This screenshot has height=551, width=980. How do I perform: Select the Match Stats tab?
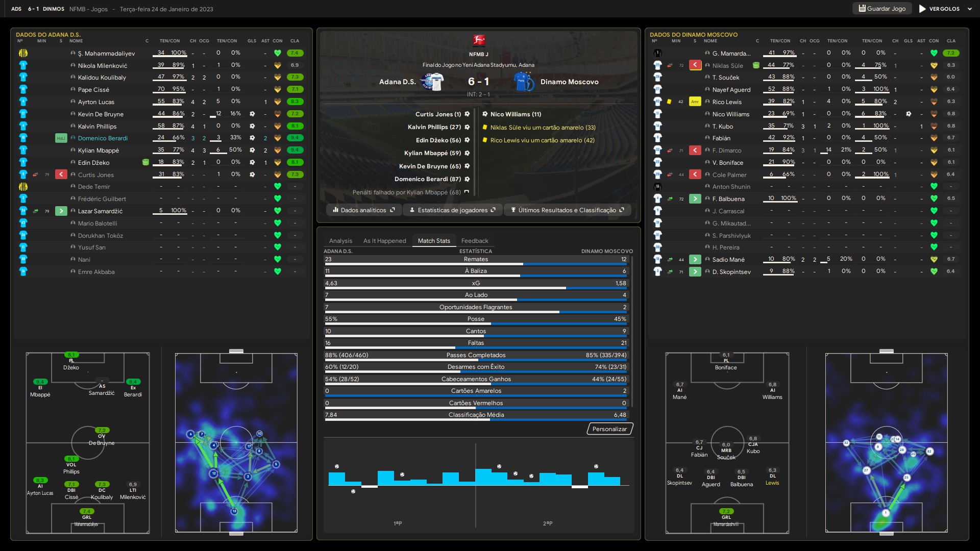pos(434,241)
